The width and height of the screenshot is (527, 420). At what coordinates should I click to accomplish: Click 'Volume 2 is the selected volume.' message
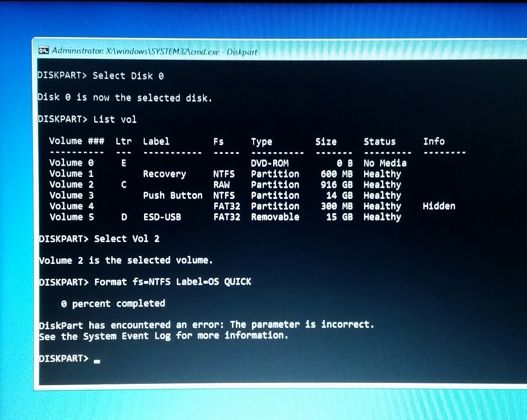pos(126,260)
